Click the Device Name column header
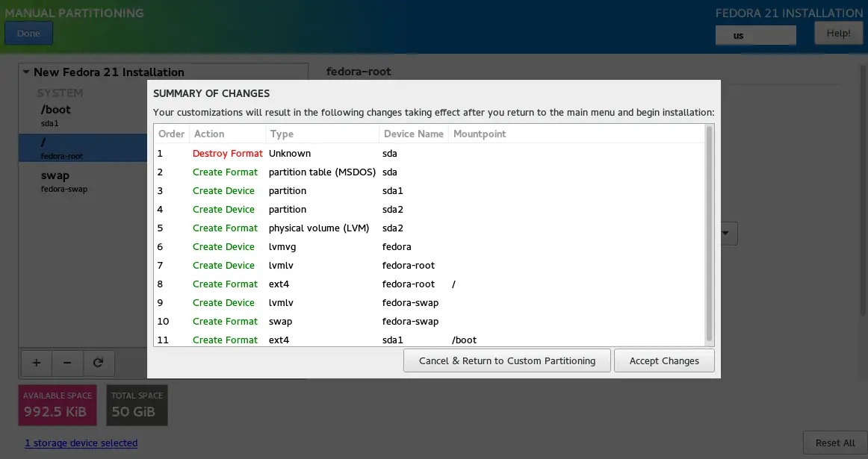 414,134
